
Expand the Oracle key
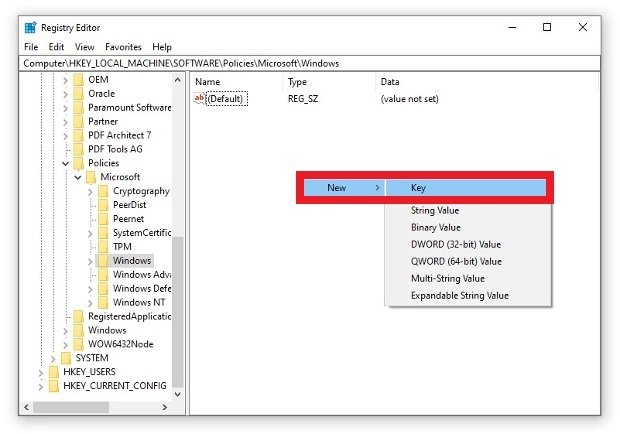(66, 94)
